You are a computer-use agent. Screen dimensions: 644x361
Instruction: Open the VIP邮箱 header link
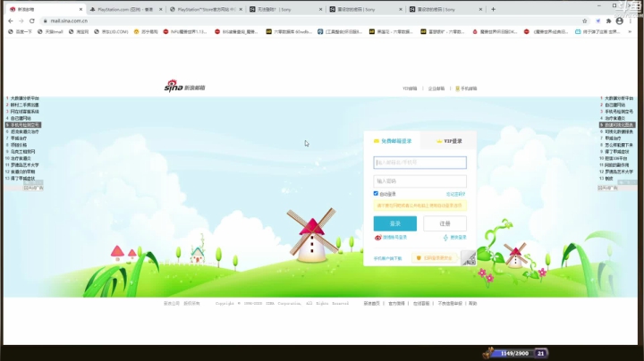click(x=410, y=88)
